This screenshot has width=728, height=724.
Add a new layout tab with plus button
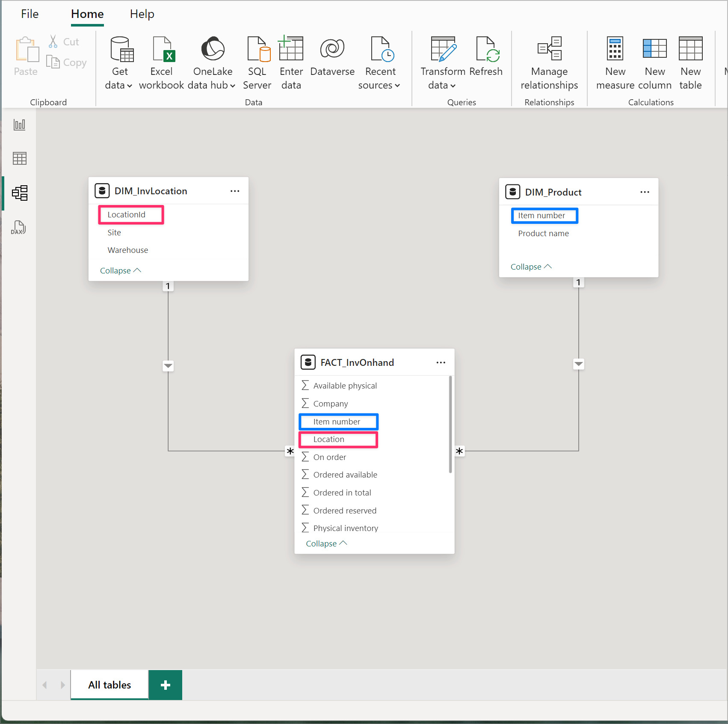pyautogui.click(x=166, y=685)
